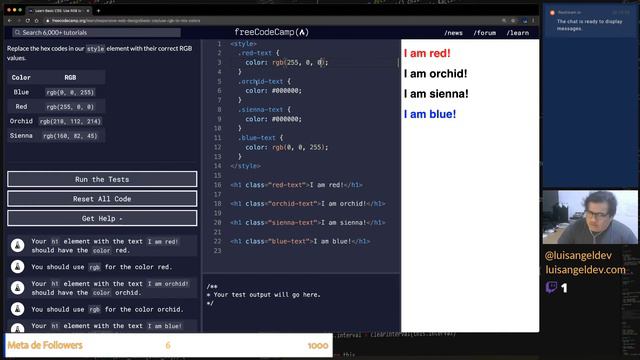Viewport: 640px width, 360px height.
Task: Click the h1 orchid-text code line 18
Action: coord(307,204)
